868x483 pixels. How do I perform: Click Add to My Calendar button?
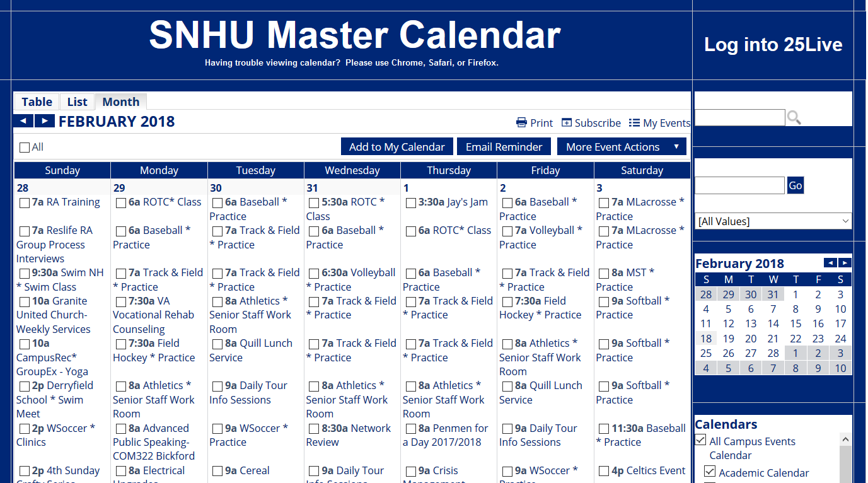[x=396, y=147]
